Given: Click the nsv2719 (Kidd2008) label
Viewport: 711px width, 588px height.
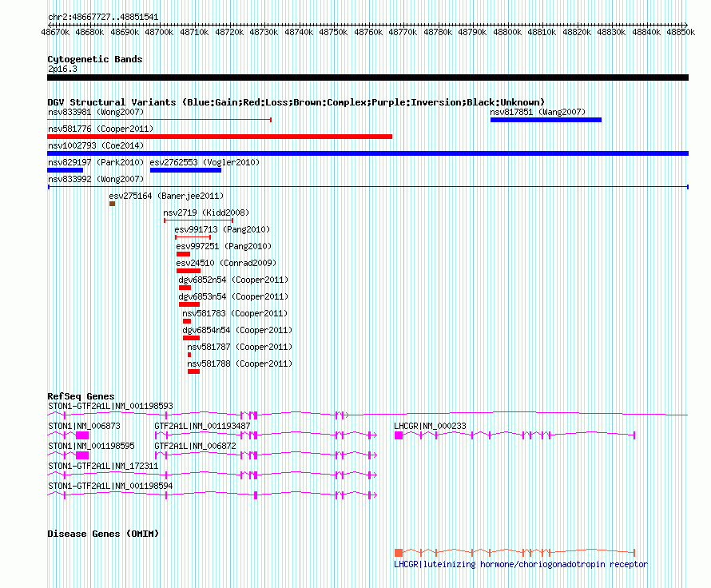Looking at the screenshot, I should [x=206, y=213].
